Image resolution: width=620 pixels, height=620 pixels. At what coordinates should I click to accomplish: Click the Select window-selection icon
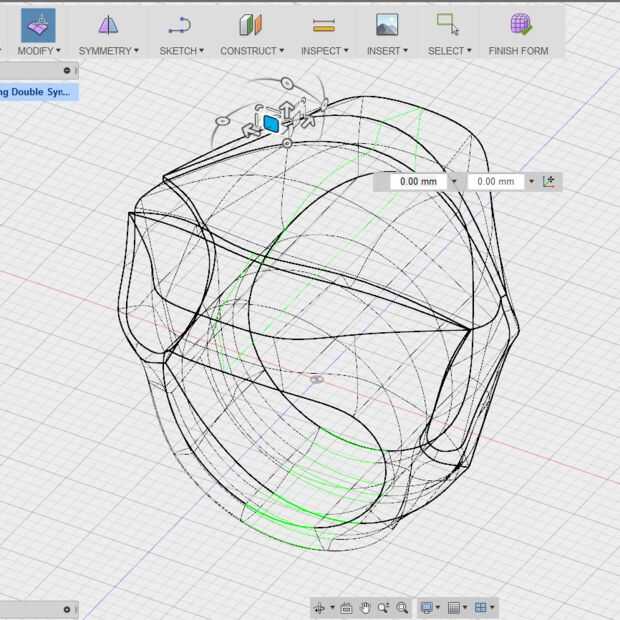coord(448,25)
